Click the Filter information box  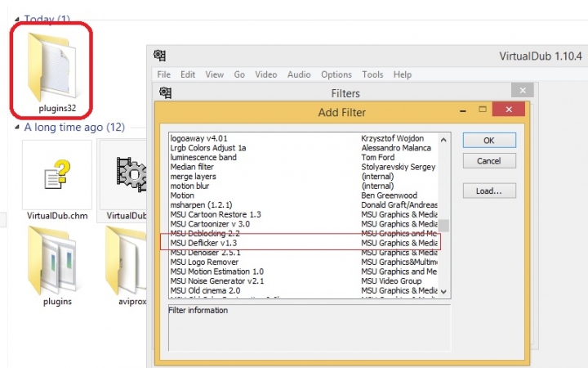click(310, 328)
